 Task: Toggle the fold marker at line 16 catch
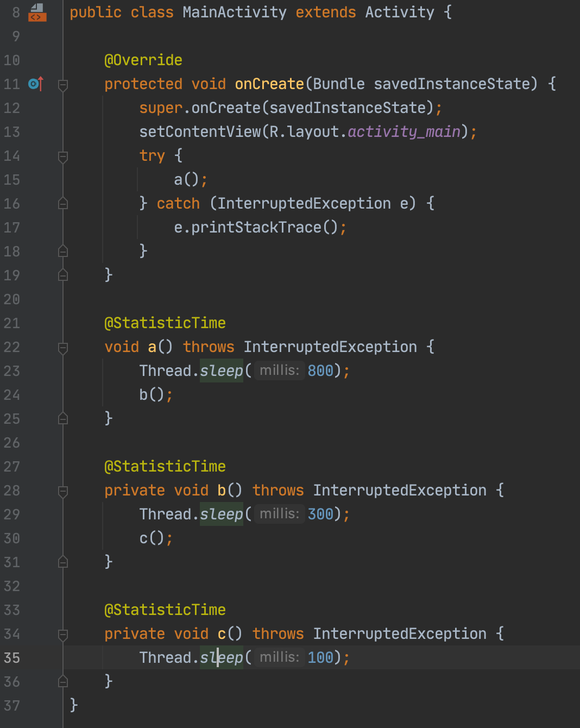point(63,203)
